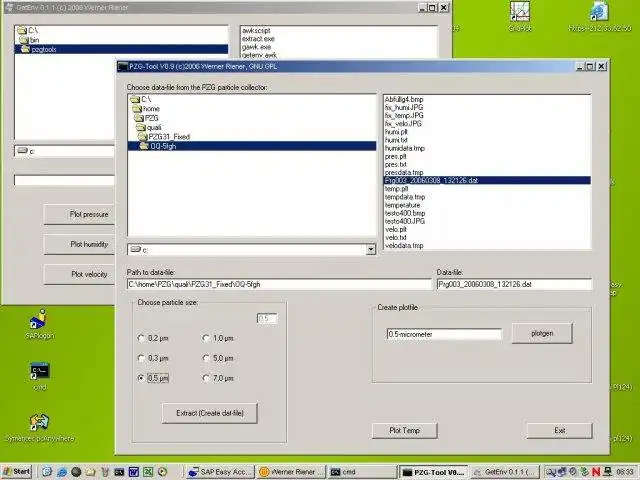Image resolution: width=640 pixels, height=480 pixels.
Task: Maximize the PZG-Tool window
Action: coord(590,66)
